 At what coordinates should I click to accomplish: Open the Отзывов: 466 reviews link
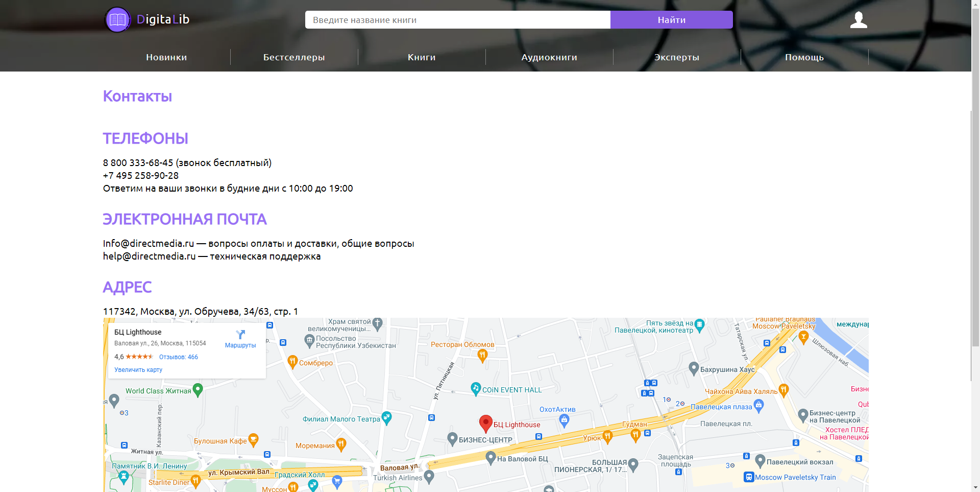click(x=179, y=357)
